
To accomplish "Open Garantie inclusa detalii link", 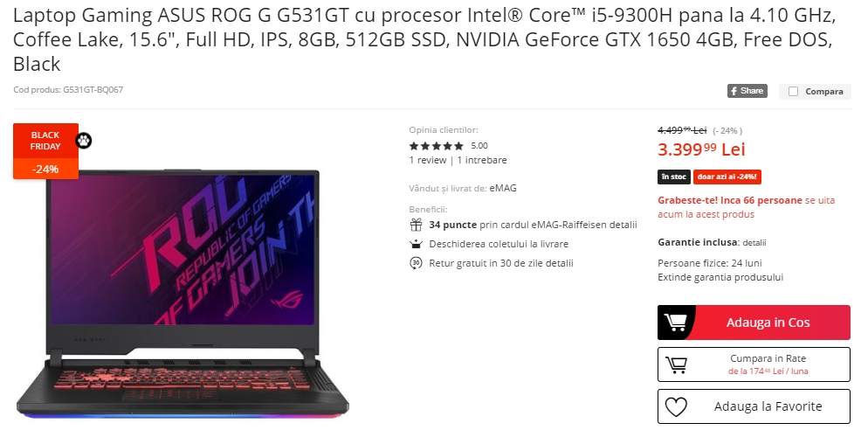I will pyautogui.click(x=754, y=243).
